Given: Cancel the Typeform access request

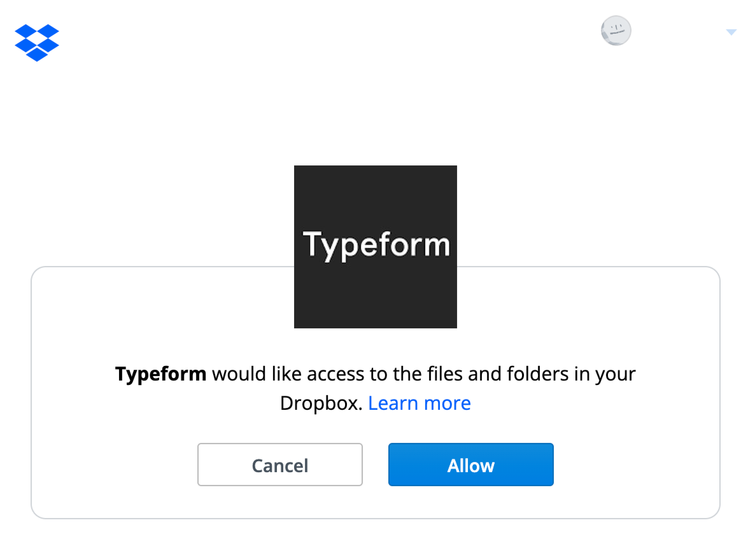Looking at the screenshot, I should tap(280, 465).
